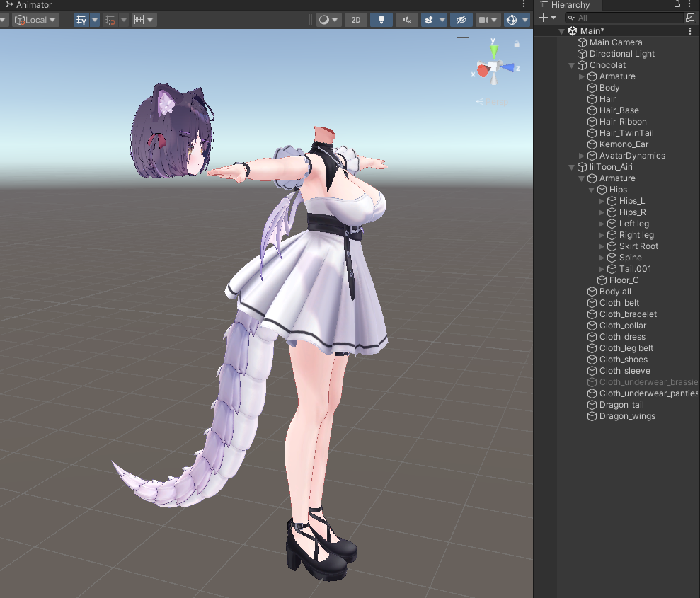Click the grid snapping icon

coord(110,20)
